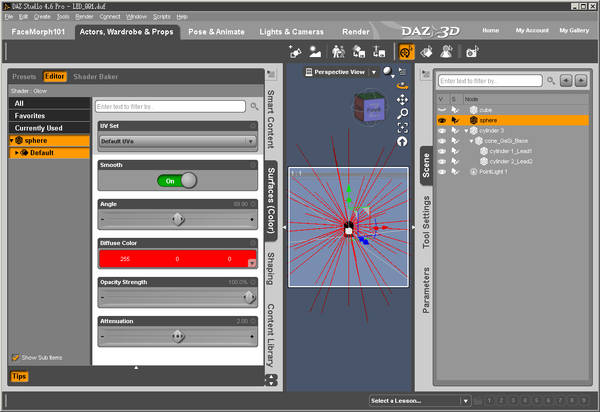This screenshot has width=600, height=412.
Task: Click the Surfaces filter search magnifier icon
Action: click(x=254, y=106)
